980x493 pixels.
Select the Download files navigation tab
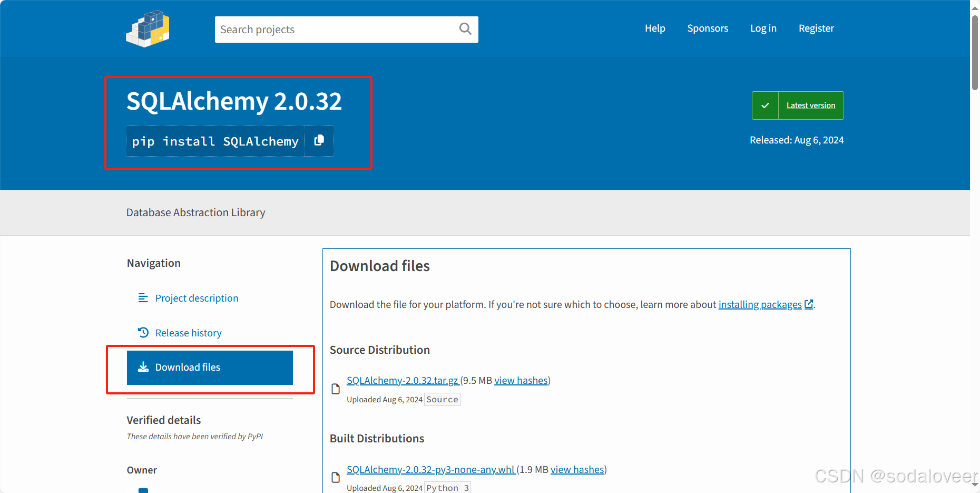pos(210,368)
